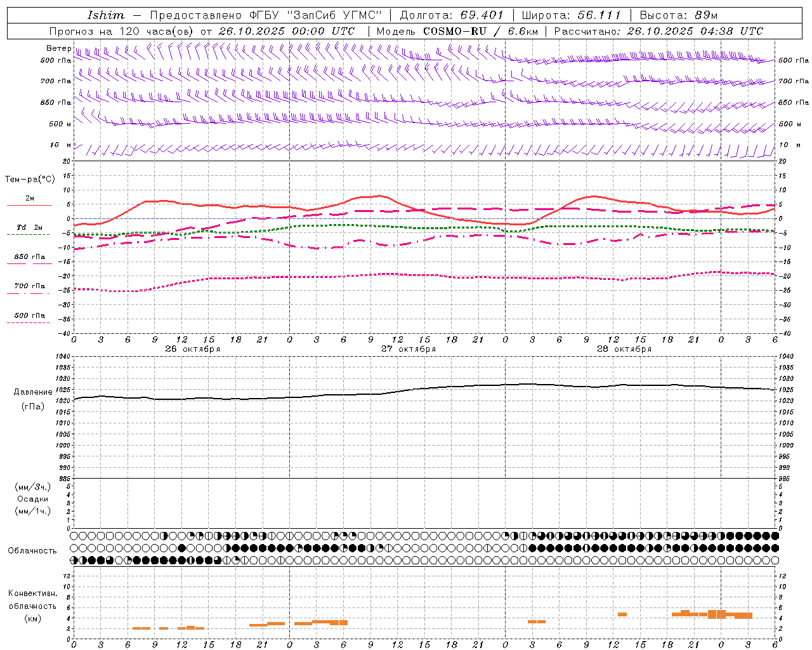Click the "(мм/3ч.)" precipitation unit label

[33, 487]
